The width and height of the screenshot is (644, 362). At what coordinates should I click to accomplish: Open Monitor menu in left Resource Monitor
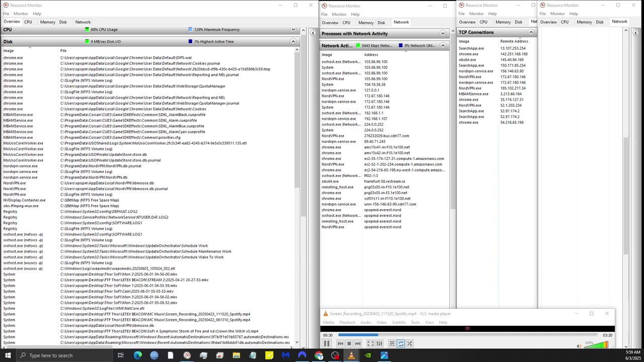coord(21,14)
